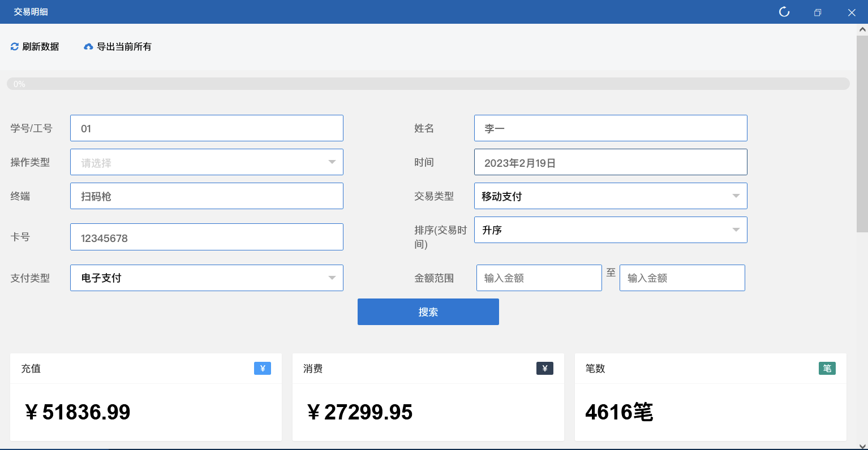The image size is (868, 450).
Task: Click the 刷新数据 label
Action: click(x=41, y=47)
